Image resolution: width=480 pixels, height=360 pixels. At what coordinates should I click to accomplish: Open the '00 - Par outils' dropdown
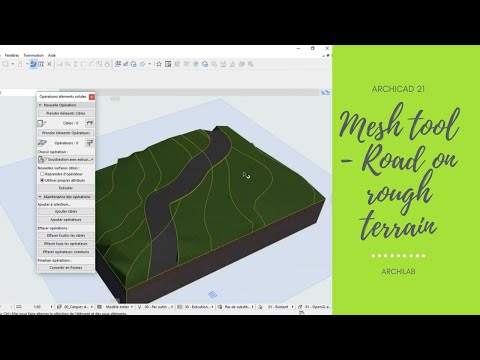click(x=156, y=307)
